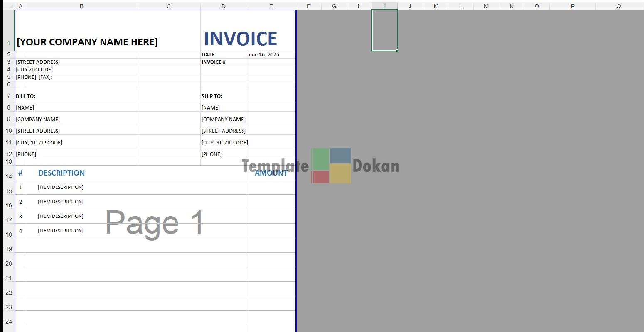Select the [ITEM DESCRIPTION] cell in row 15

61,187
